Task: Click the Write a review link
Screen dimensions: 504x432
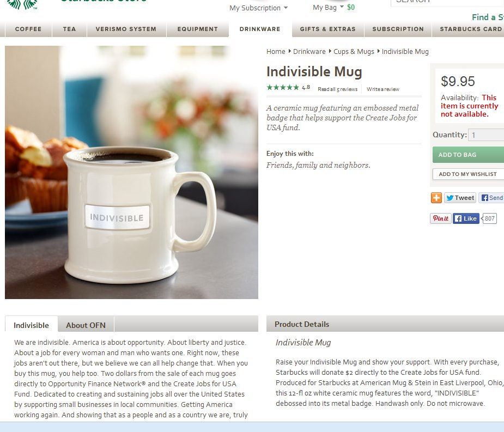Action: tap(383, 89)
